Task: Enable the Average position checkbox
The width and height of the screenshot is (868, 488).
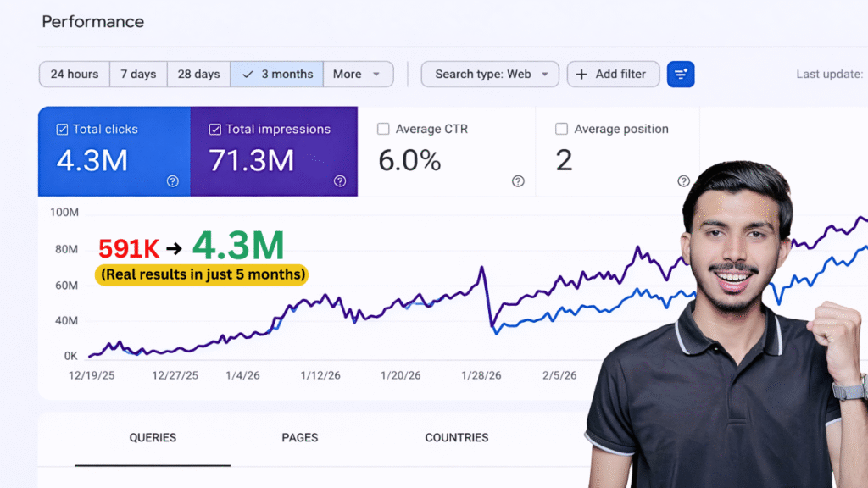Action: 561,129
